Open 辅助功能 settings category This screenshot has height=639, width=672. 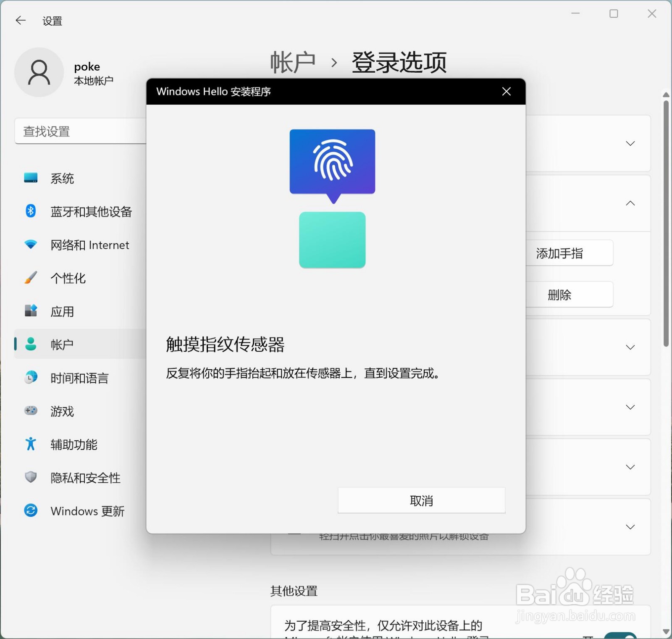(x=80, y=444)
